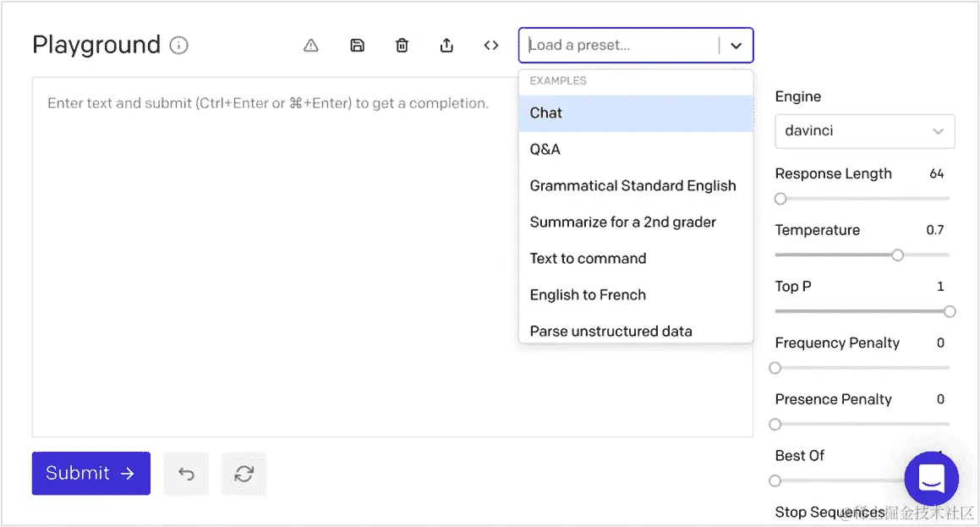The image size is (980, 527).
Task: Click the share upload icon
Action: (x=446, y=46)
